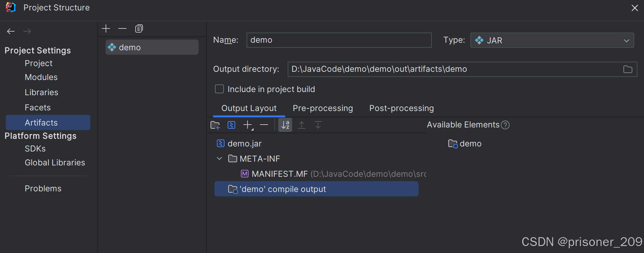Screen dimensions: 644x253
Task: Go to the Problems section
Action: pyautogui.click(x=43, y=188)
